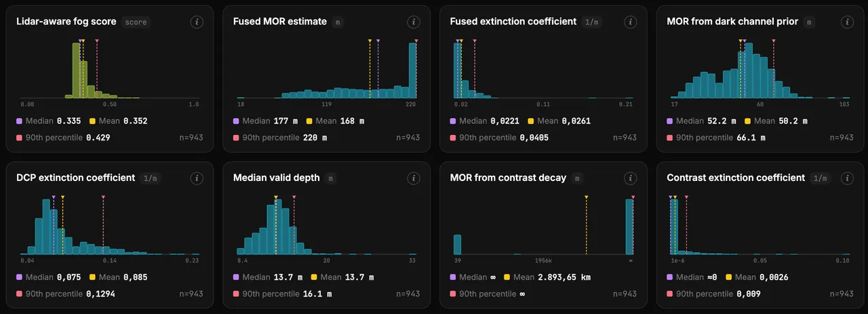Click the '1/m' badge on Fused extinction coefficient
868x314 pixels.
(592, 22)
